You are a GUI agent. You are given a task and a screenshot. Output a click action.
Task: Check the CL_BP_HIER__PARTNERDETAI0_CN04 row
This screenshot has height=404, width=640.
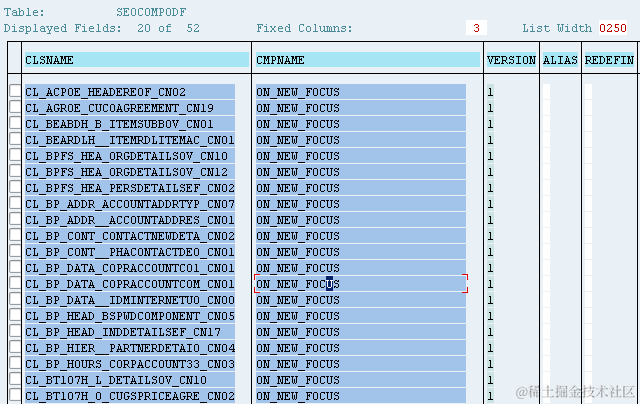coord(15,347)
